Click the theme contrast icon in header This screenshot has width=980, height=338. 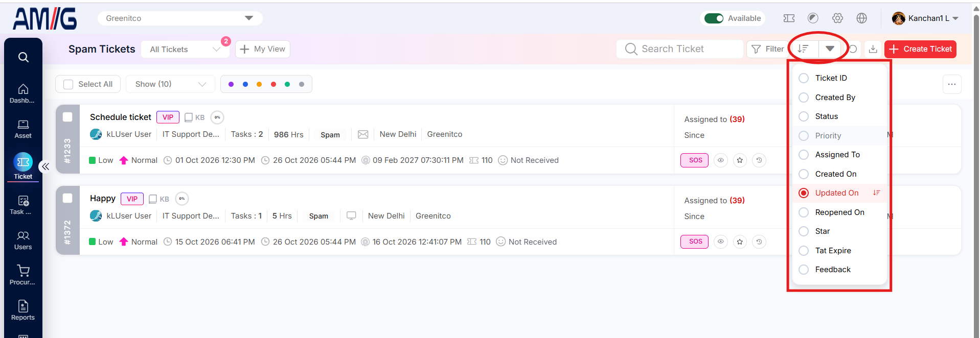(x=813, y=18)
